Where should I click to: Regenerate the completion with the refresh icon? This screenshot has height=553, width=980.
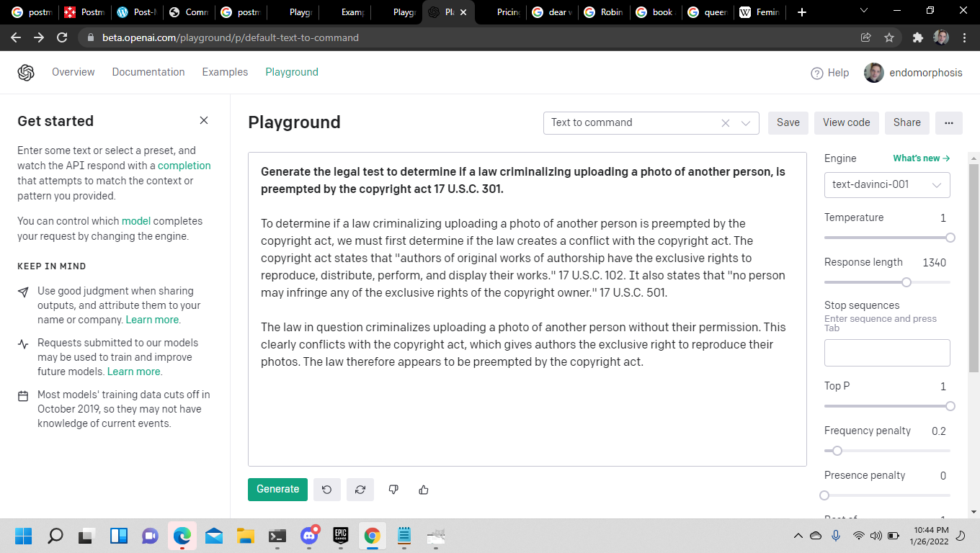coord(360,490)
